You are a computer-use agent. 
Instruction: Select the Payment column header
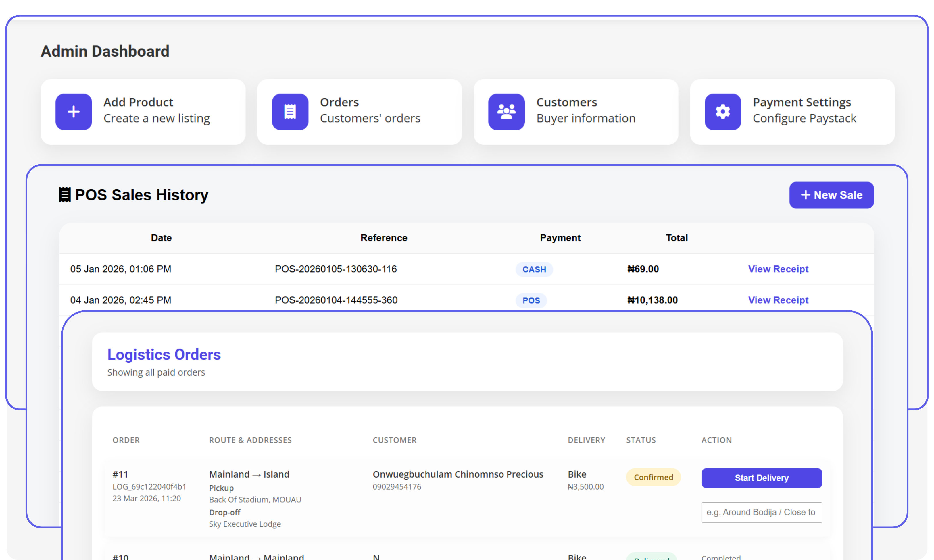(560, 238)
